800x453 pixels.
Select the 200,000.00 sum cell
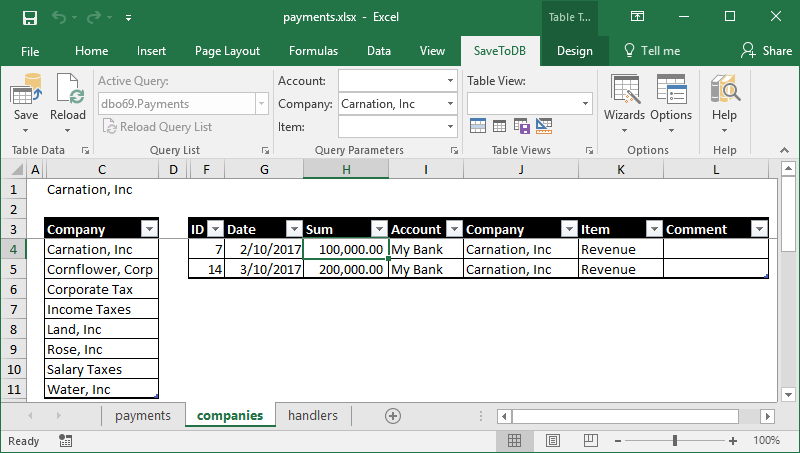[x=346, y=269]
